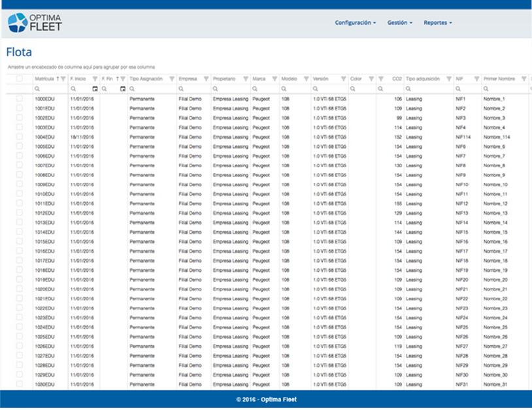This screenshot has width=532, height=410.
Task: Open the Reportes dropdown menu
Action: (x=437, y=23)
